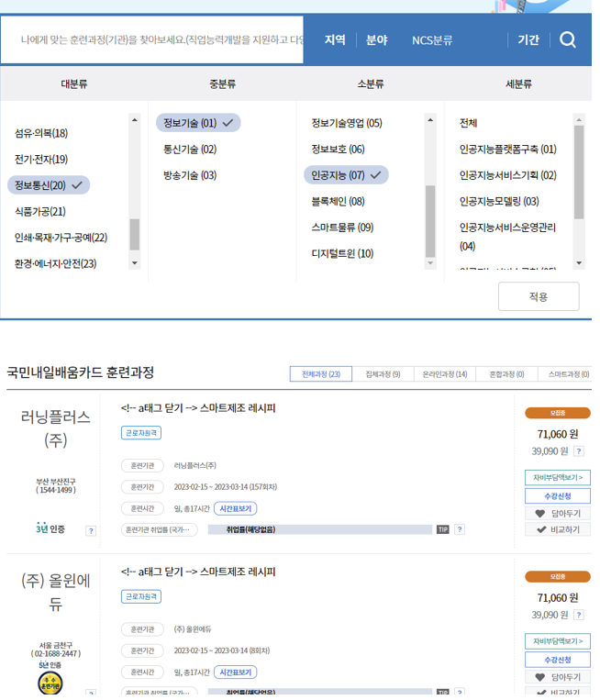Click help icon next to 러닝플러스 39,090 원

tap(579, 450)
